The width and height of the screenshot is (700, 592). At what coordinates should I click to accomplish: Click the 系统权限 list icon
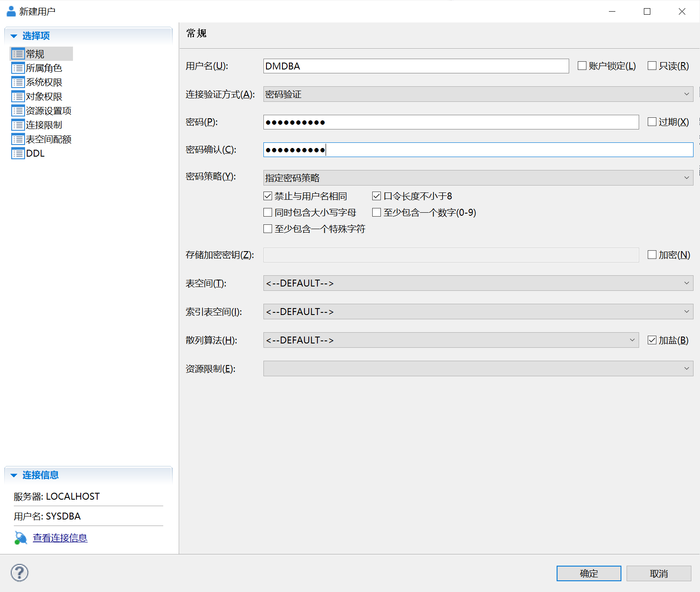click(18, 82)
